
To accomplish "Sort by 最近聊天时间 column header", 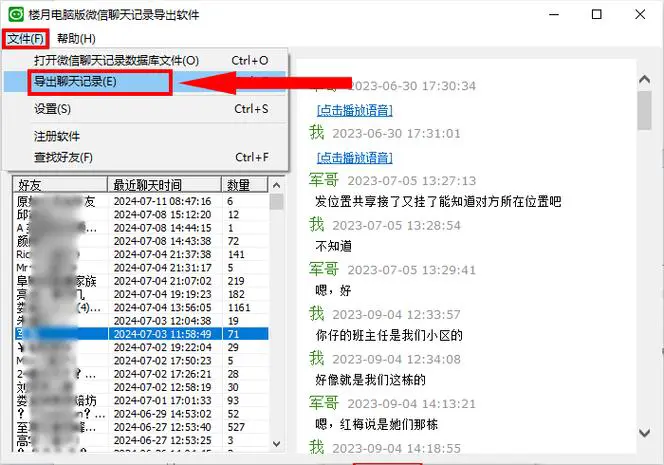I will pos(164,185).
